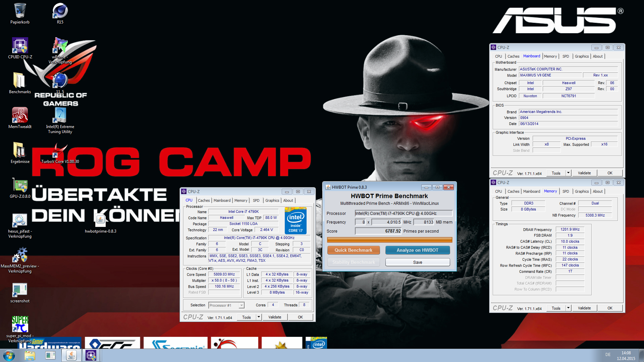
Task: Click Save in HWBOT Prime
Action: click(418, 262)
